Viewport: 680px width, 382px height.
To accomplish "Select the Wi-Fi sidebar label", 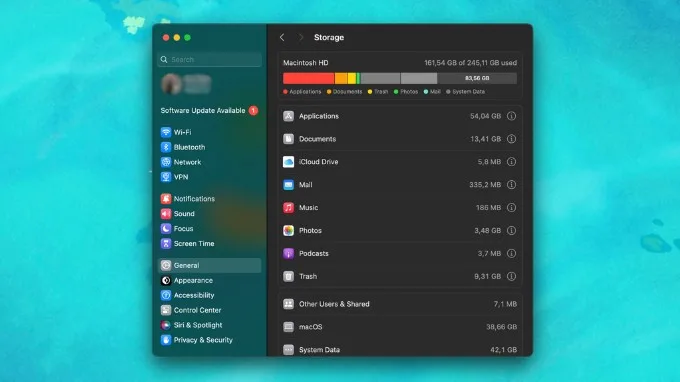I will [x=183, y=132].
